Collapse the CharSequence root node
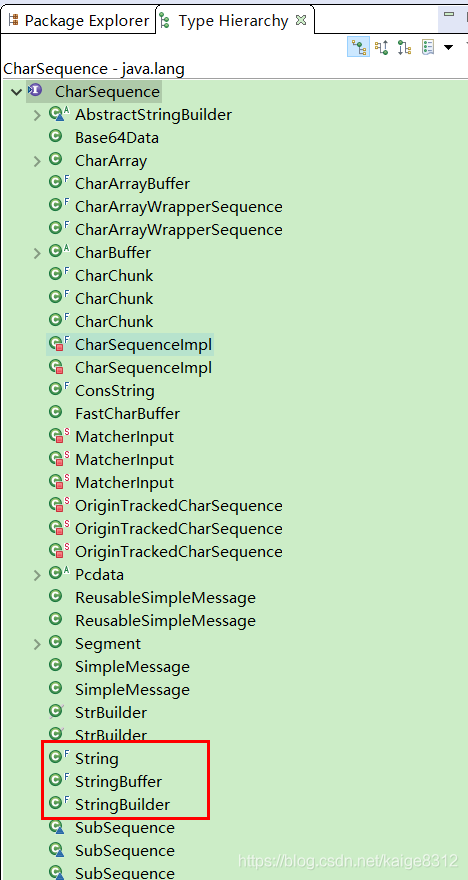The height and width of the screenshot is (880, 468). pos(15,91)
